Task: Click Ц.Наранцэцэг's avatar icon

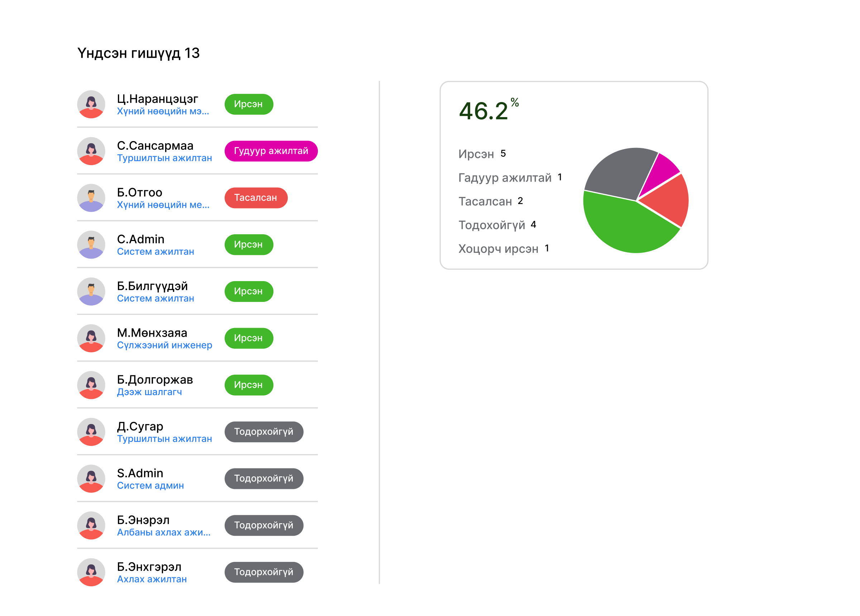Action: coord(91,104)
